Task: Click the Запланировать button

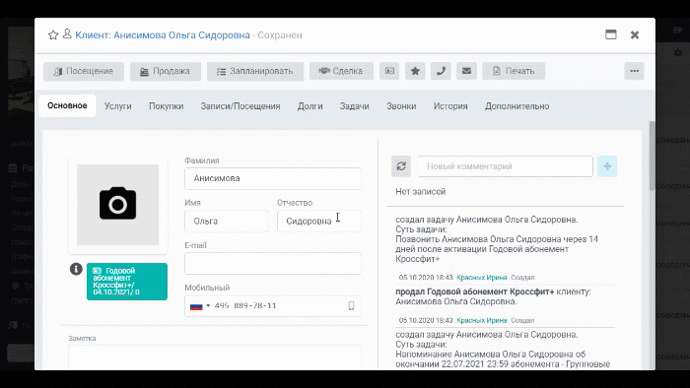Action: click(x=255, y=71)
